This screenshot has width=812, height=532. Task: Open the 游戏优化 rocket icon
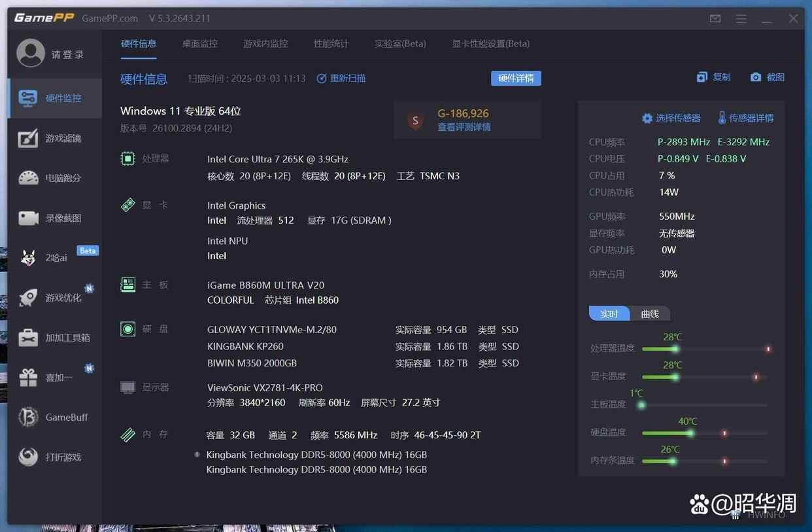28,298
